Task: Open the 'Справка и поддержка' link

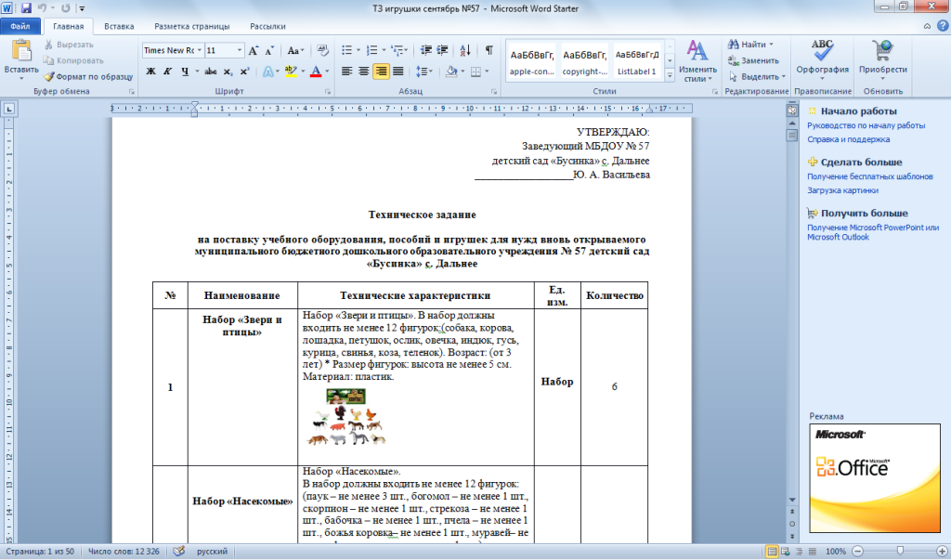Action: [x=848, y=139]
